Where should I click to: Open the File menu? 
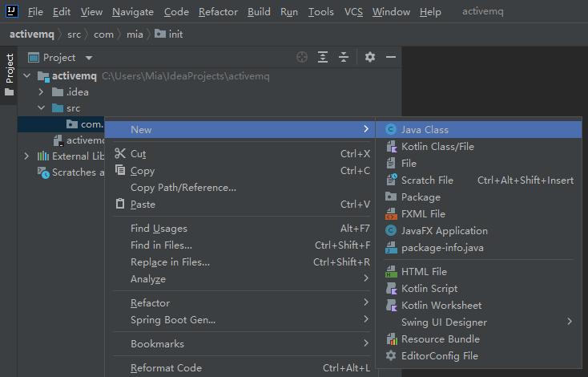[x=35, y=12]
